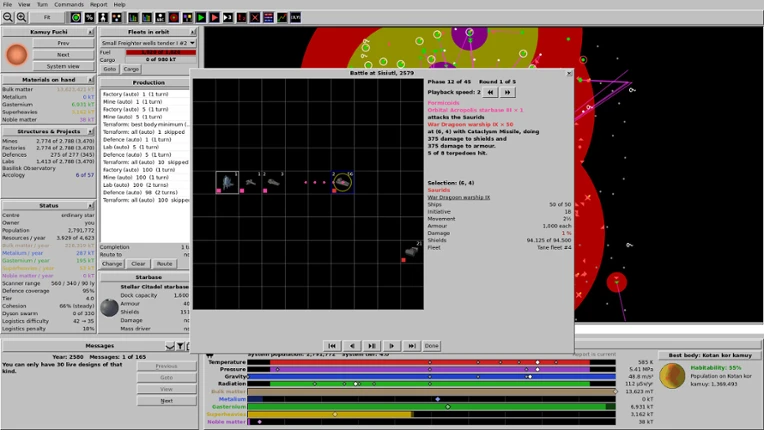
Task: Open the View menu
Action: (x=24, y=4)
